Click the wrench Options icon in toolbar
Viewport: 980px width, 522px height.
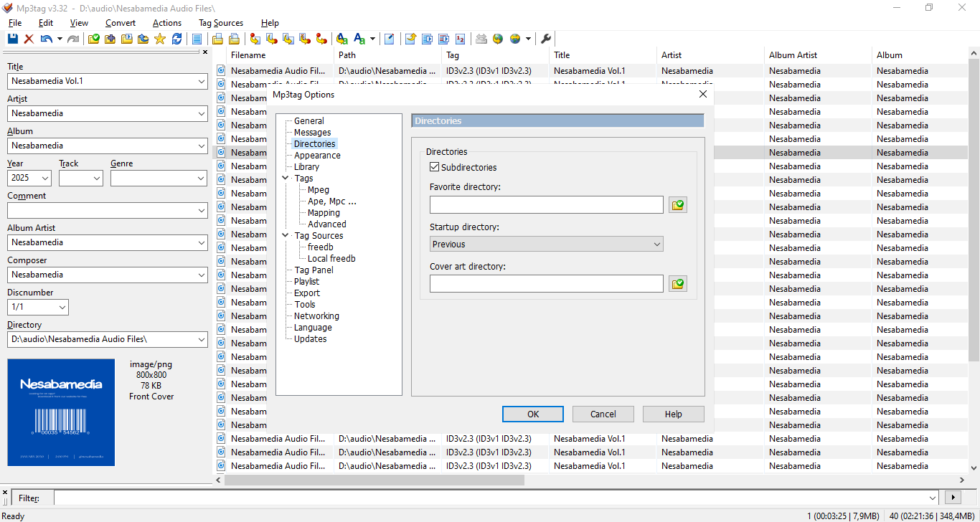[x=546, y=39]
